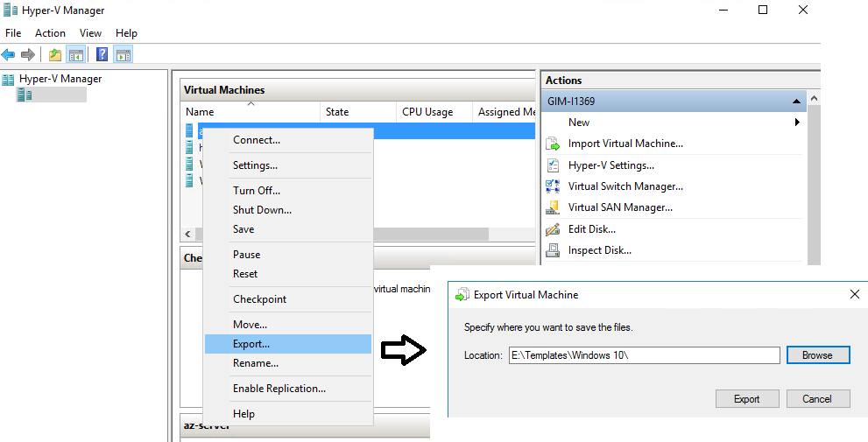Click the Browse button in Export dialog
The width and height of the screenshot is (868, 442).
tap(817, 355)
